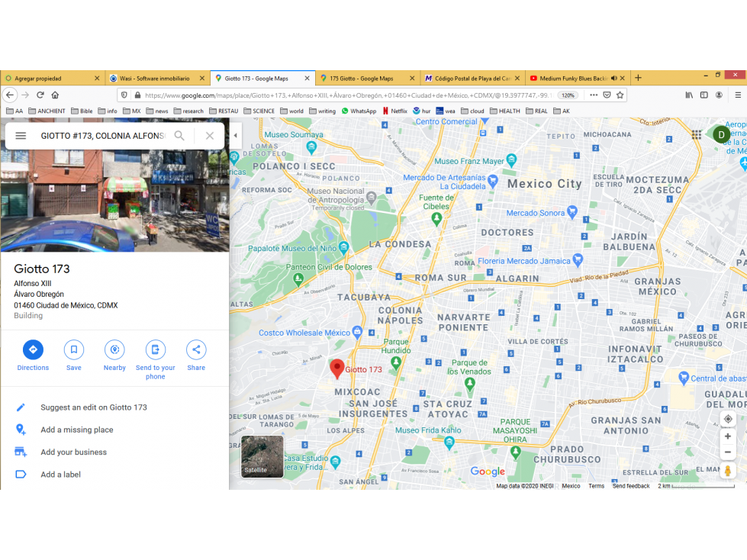The width and height of the screenshot is (747, 560).
Task: Save page to Pocket
Action: (x=607, y=95)
